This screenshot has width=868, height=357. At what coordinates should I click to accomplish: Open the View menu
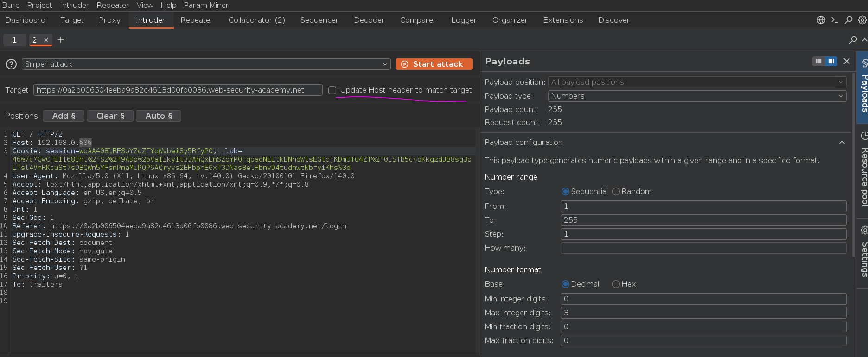tap(145, 5)
